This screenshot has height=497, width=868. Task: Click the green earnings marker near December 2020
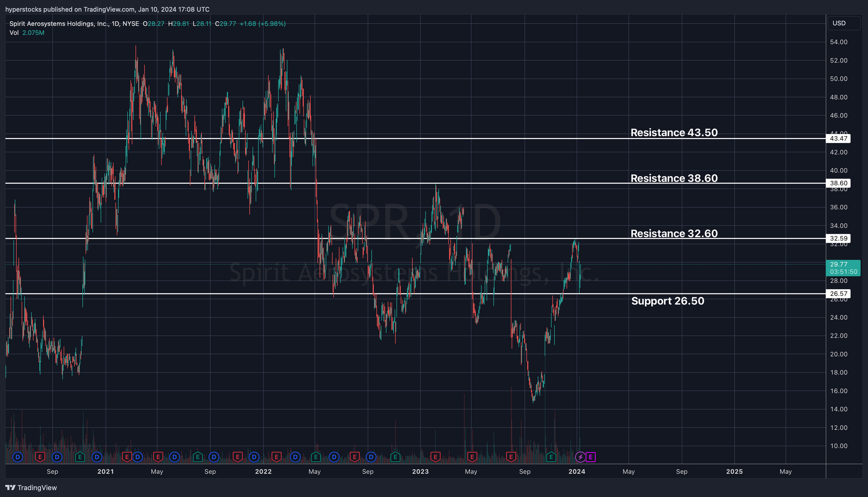pos(80,457)
